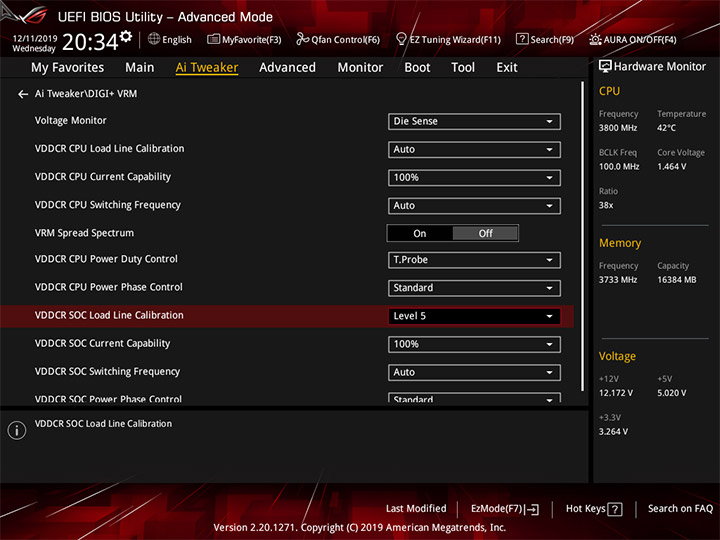Click the EzMode(F7) switch arrow icon
This screenshot has width=720, height=540.
(533, 509)
